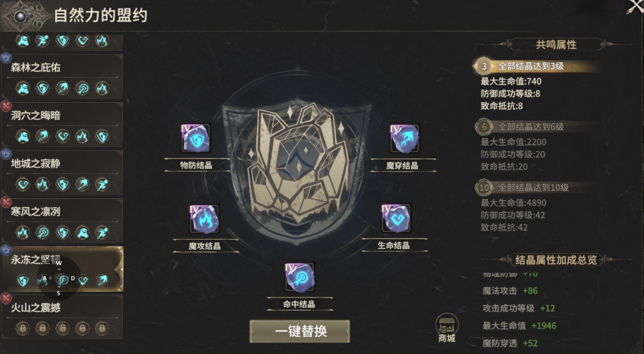Select the 魔攻结晶 crystal icon
644x354 pixels.
point(204,219)
